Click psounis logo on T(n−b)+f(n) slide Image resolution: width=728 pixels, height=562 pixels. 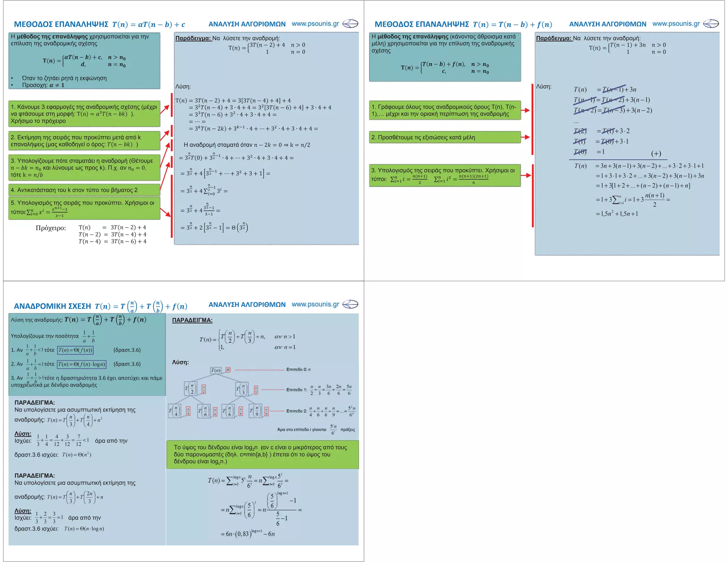coord(711,24)
